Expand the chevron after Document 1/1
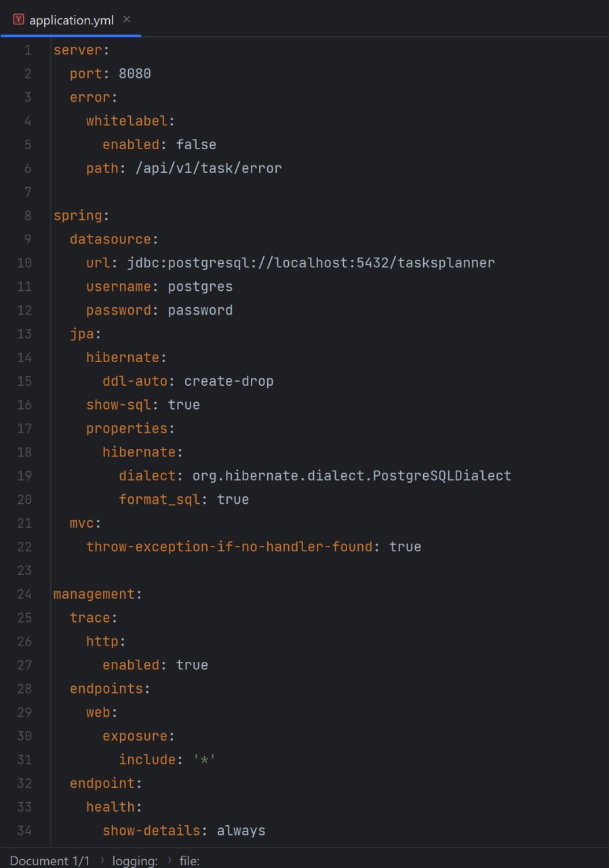Image resolution: width=609 pixels, height=868 pixels. tap(103, 860)
